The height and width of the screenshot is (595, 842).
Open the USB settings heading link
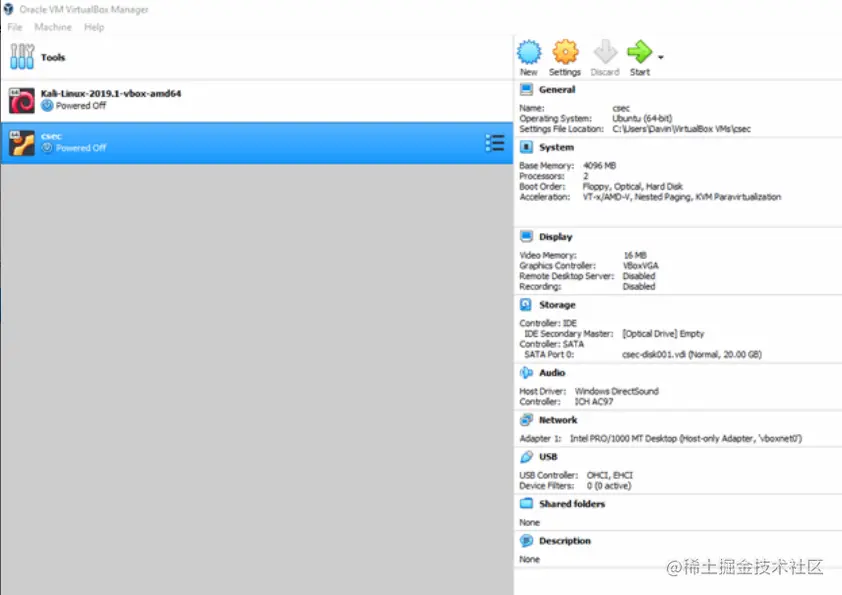coord(548,457)
